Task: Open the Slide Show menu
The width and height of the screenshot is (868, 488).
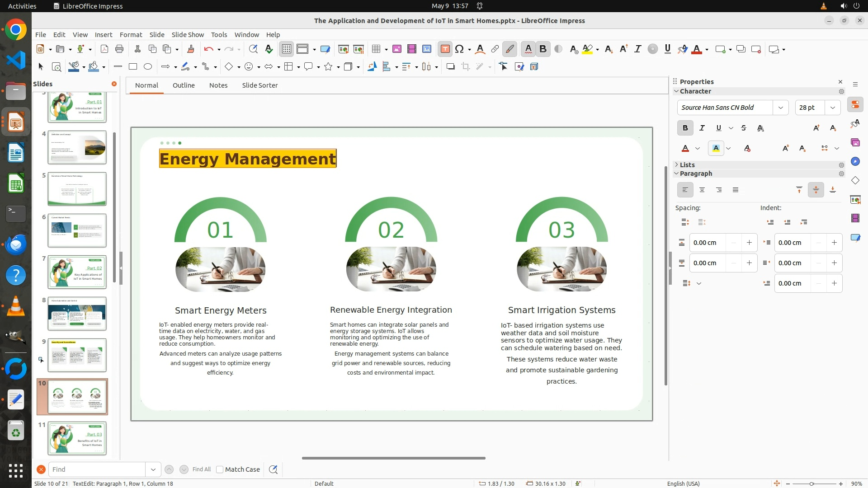Action: 188,35
